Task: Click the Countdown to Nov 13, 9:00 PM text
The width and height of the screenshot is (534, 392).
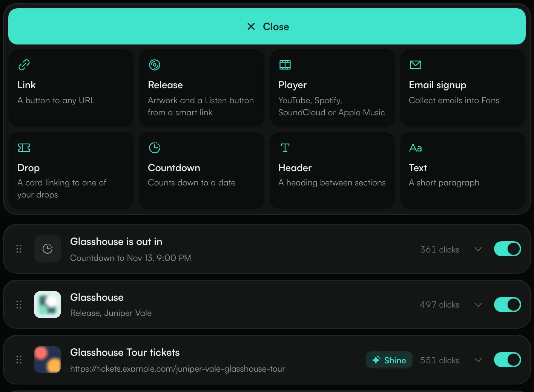Action: tap(130, 258)
